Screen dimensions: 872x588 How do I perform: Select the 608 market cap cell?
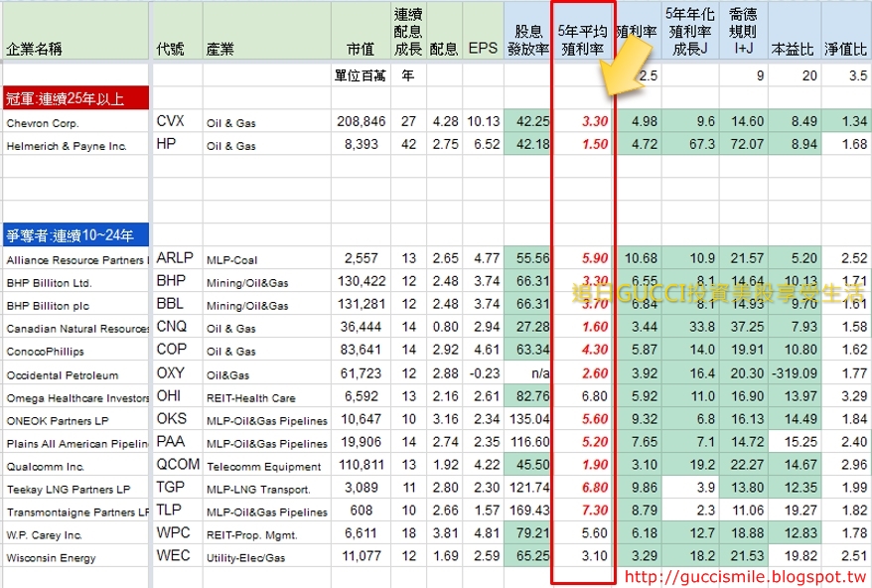click(x=361, y=511)
